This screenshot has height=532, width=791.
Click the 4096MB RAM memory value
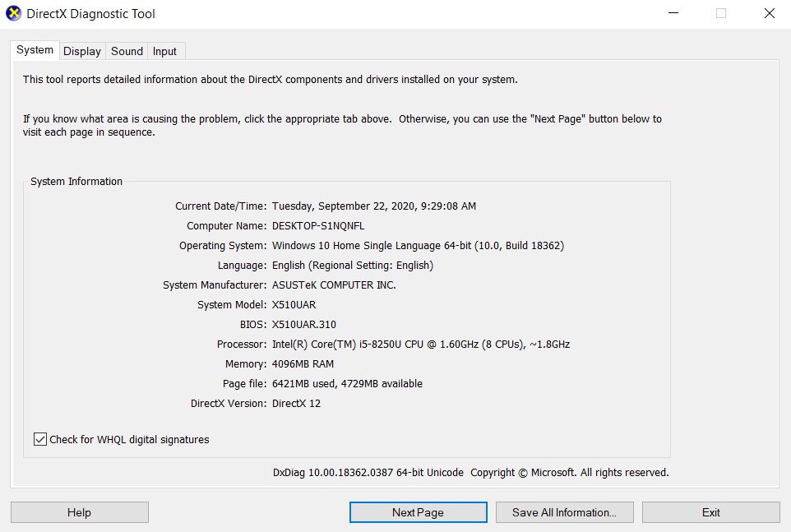tap(303, 364)
